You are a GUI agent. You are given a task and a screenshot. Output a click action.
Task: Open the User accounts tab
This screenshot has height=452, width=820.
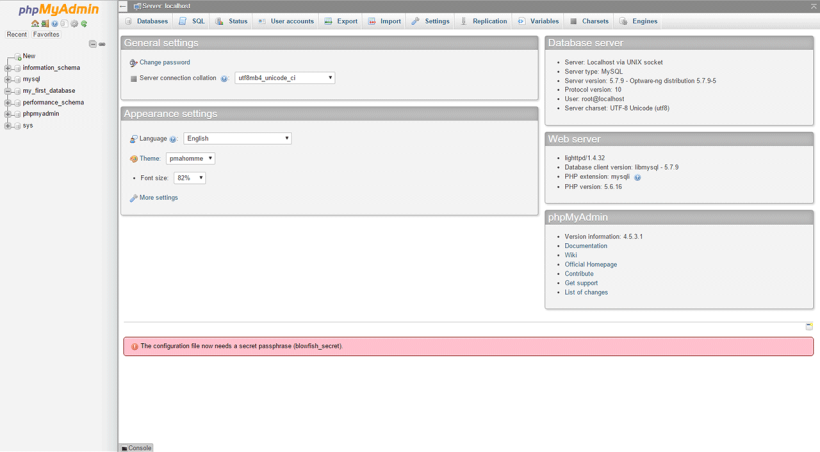click(x=286, y=21)
